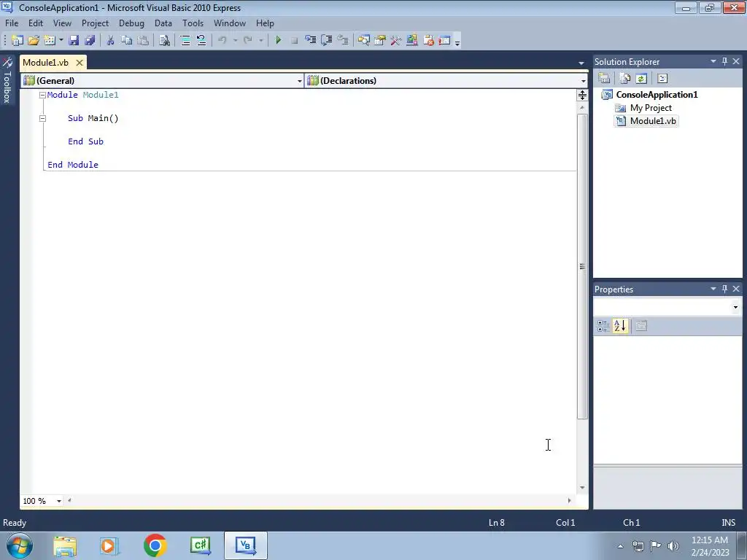The image size is (747, 560).
Task: Open the Debug menu
Action: click(x=131, y=23)
